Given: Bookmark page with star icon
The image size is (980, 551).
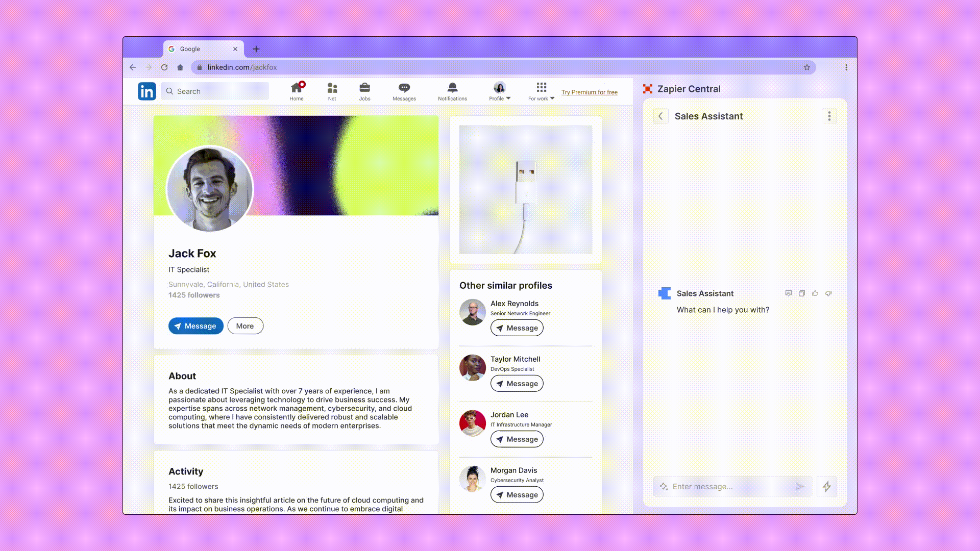Looking at the screenshot, I should pos(807,67).
